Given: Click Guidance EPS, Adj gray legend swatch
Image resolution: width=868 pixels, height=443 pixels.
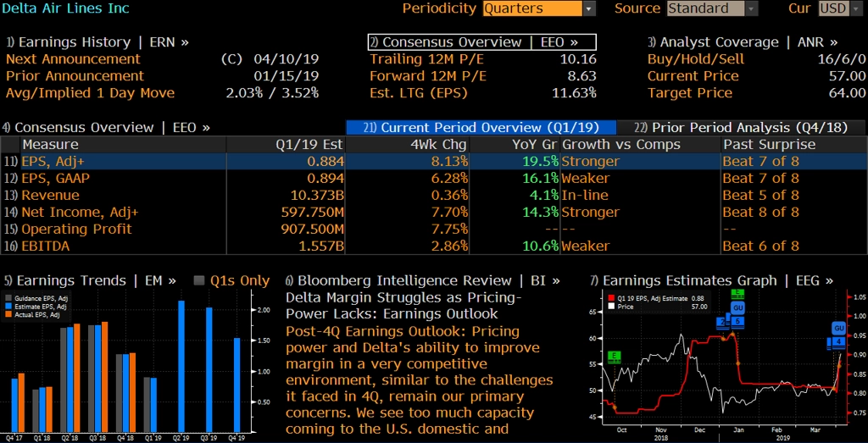Looking at the screenshot, I should (8, 299).
